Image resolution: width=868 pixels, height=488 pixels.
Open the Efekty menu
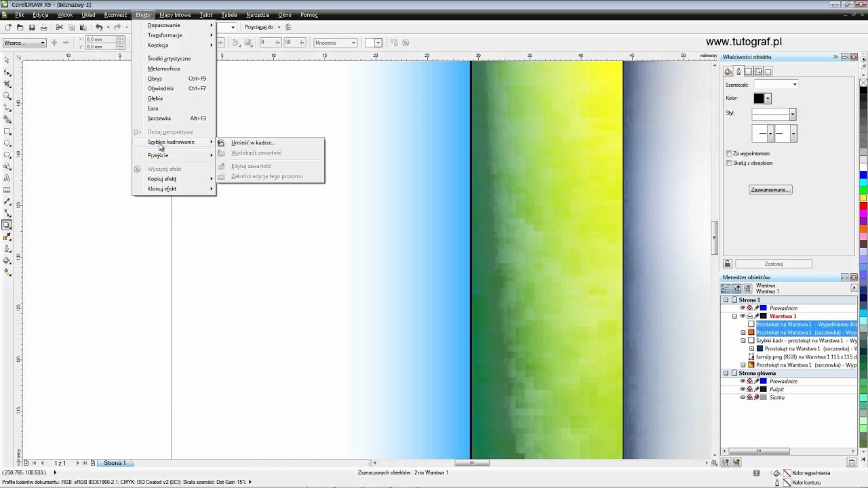(142, 15)
